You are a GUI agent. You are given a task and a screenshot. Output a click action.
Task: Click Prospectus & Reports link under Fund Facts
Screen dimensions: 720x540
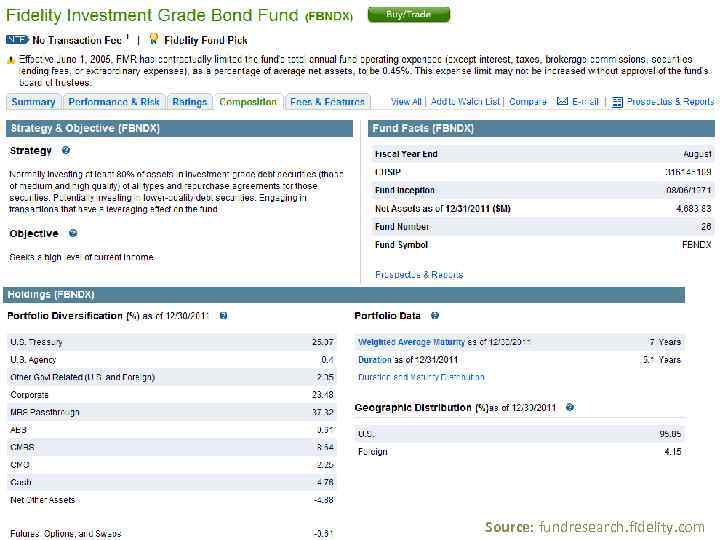click(x=419, y=275)
